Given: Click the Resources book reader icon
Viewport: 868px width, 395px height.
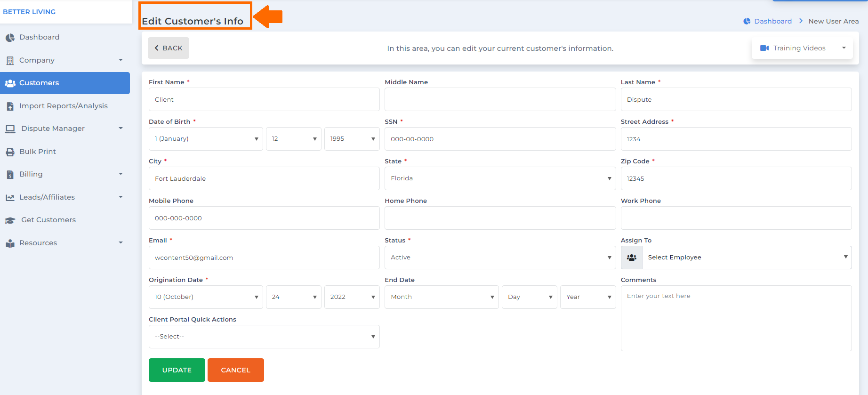Looking at the screenshot, I should [x=10, y=243].
